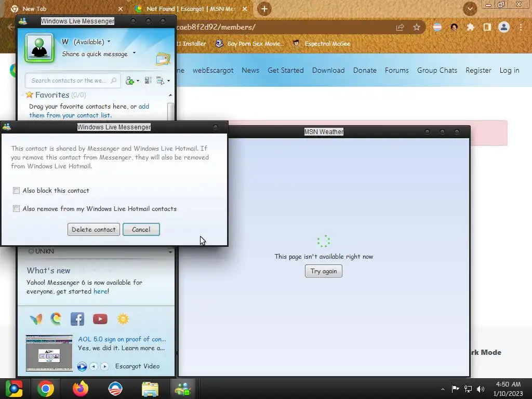532x399 pixels.
Task: Go to previous Escargot video item
Action: pos(94,366)
